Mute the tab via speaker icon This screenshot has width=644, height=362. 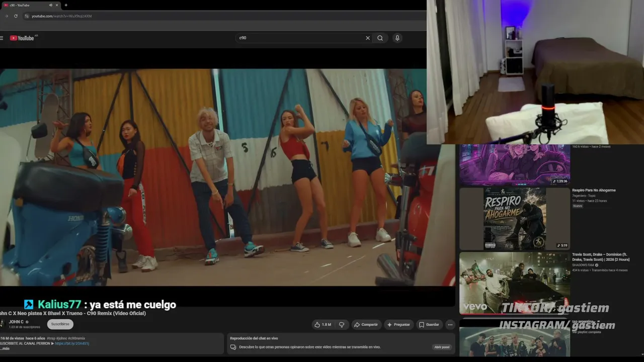pos(50,5)
